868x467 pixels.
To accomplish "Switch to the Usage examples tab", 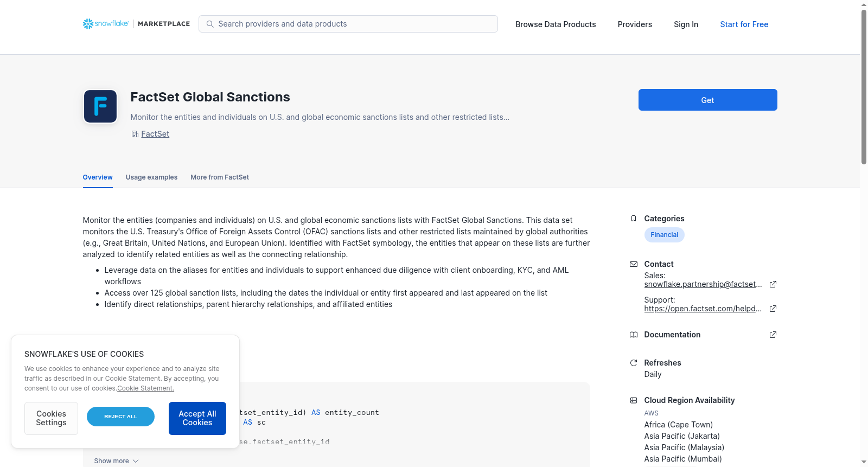I will (x=151, y=177).
